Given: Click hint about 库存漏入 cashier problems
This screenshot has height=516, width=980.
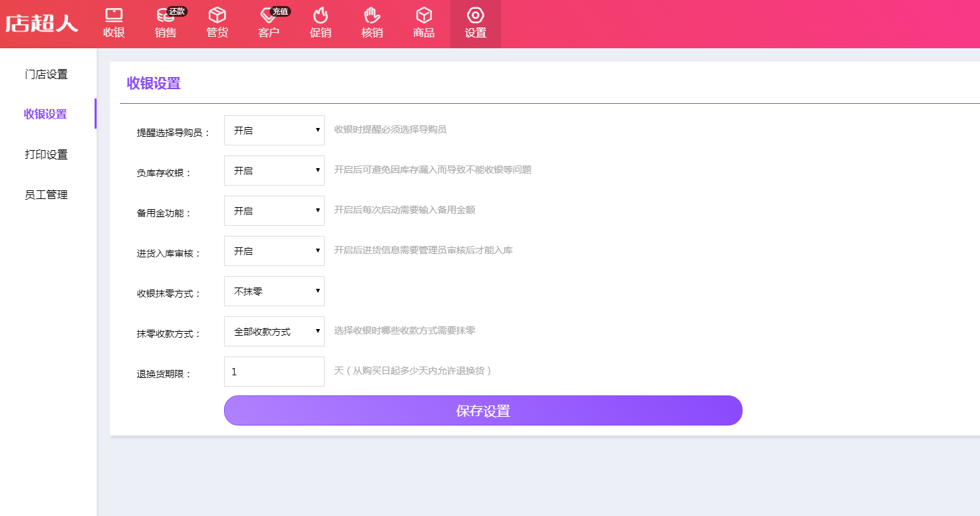Looking at the screenshot, I should tap(433, 170).
